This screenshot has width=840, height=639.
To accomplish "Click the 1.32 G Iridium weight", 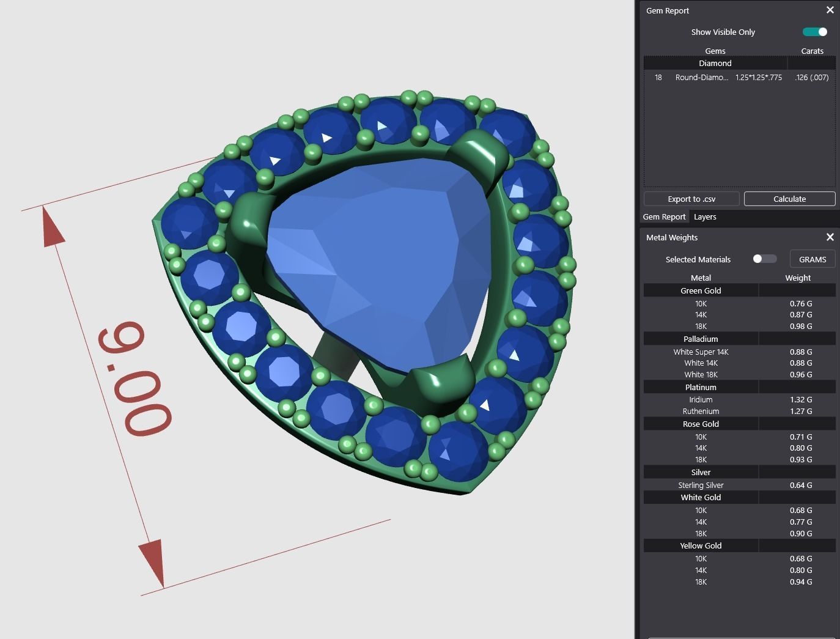I will 801,399.
